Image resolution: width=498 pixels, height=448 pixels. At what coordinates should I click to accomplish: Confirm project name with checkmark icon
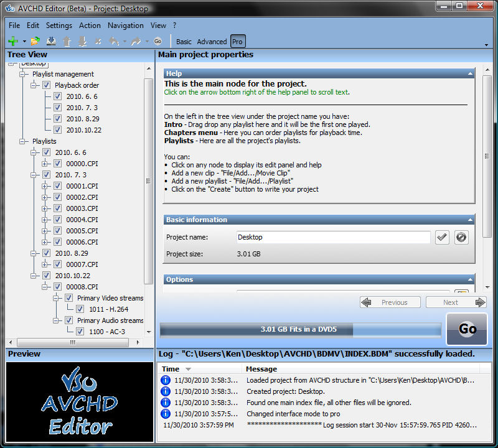442,237
